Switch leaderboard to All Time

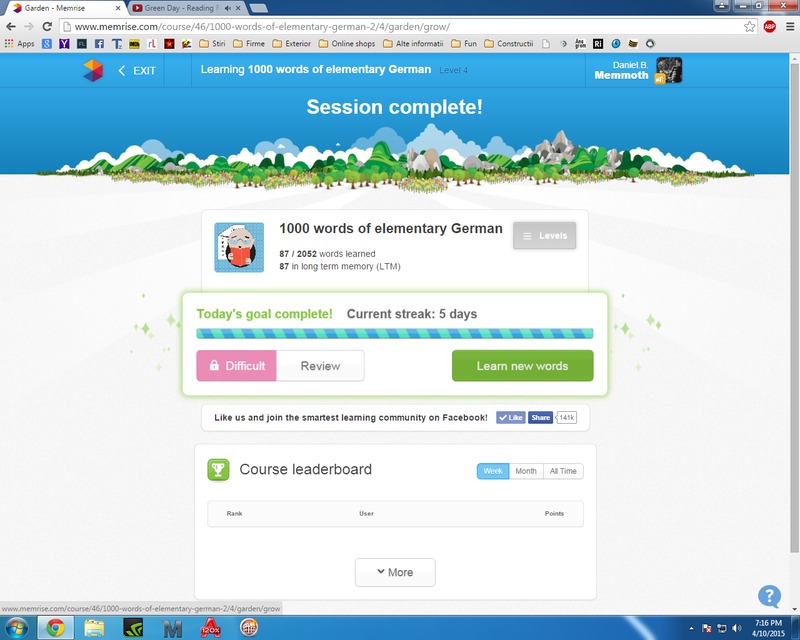click(563, 471)
